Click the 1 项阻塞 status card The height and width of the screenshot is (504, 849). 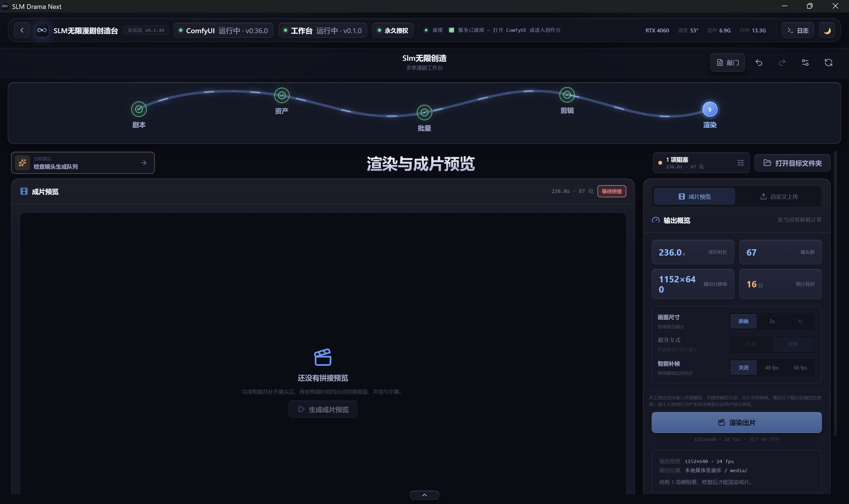(701, 163)
